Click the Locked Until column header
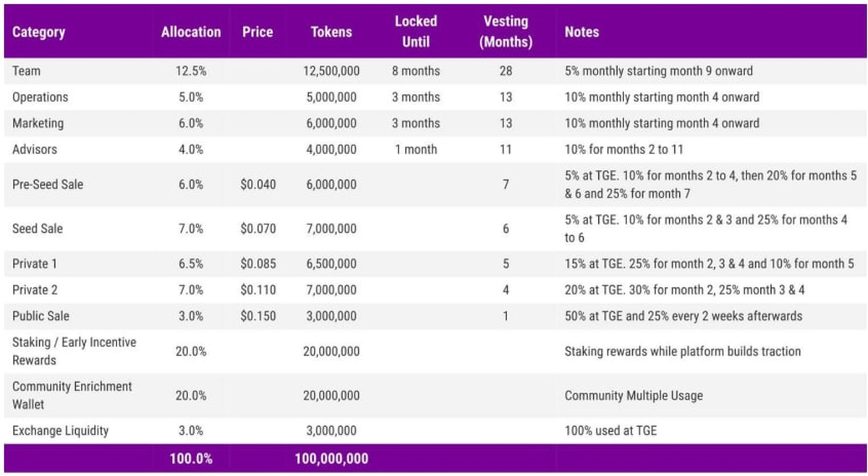Screen dimensions: 868x476 point(416,32)
